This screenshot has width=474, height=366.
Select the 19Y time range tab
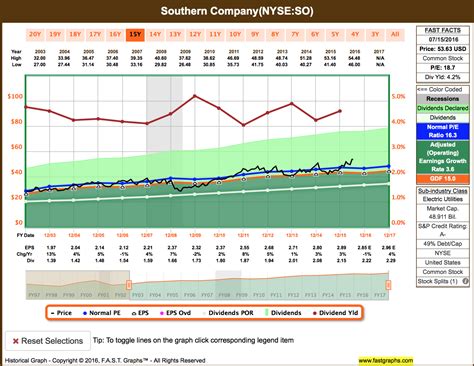pyautogui.click(x=55, y=34)
